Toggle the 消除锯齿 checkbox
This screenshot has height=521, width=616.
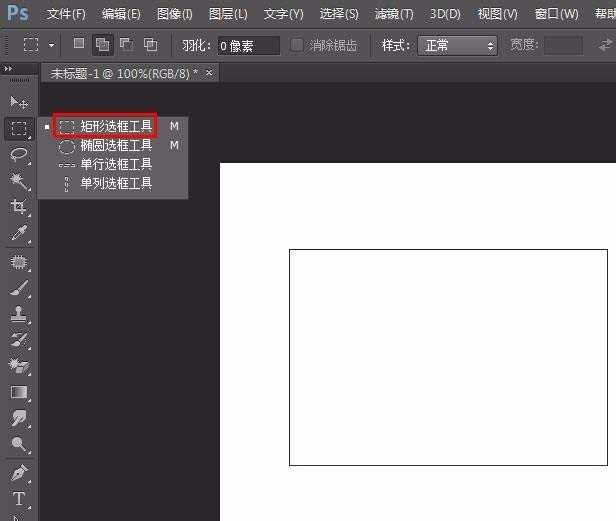point(297,45)
